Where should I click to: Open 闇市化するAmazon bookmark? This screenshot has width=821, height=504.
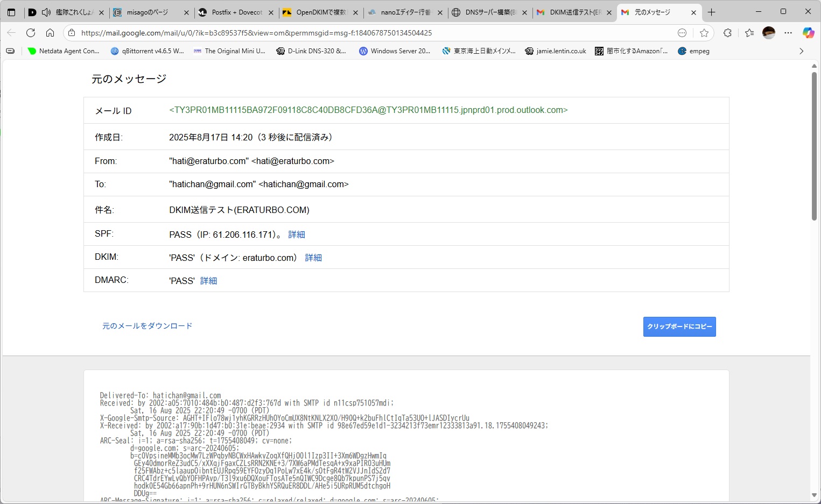pyautogui.click(x=631, y=51)
